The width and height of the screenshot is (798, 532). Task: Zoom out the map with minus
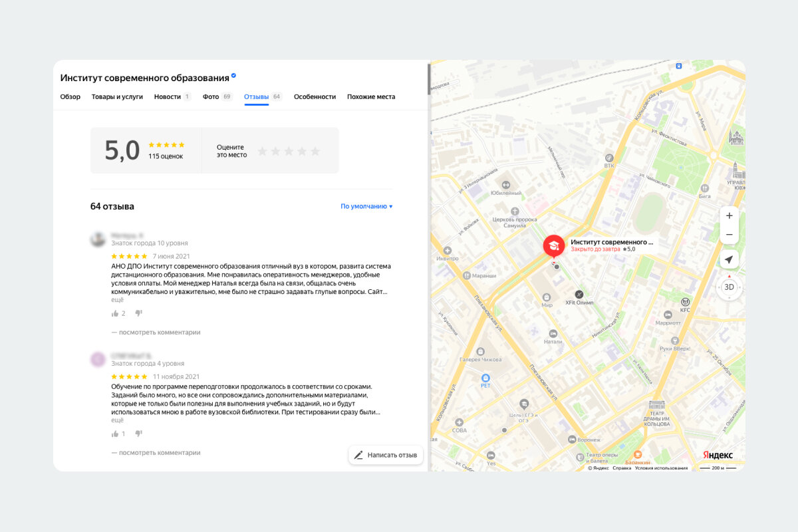coord(730,235)
